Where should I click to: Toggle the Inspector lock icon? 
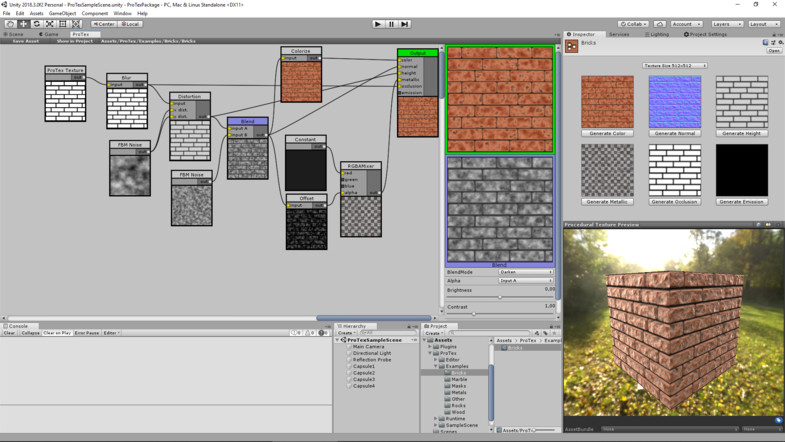(774, 35)
